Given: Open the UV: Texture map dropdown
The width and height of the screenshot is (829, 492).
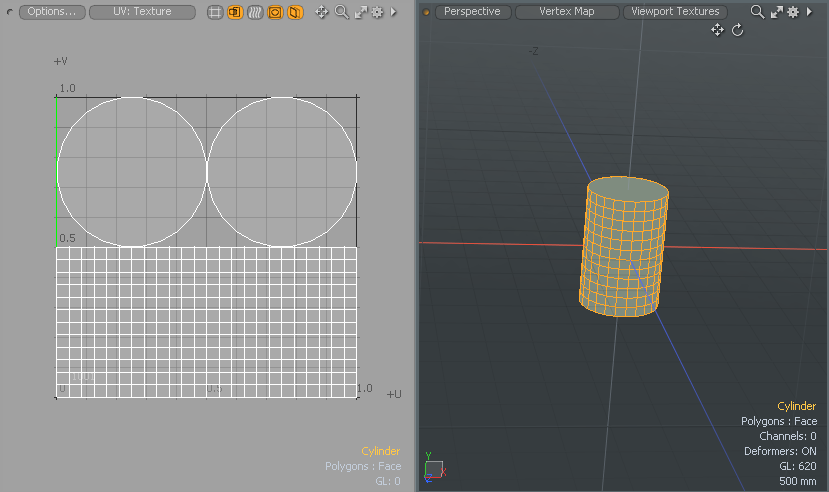Looking at the screenshot, I should click(x=142, y=12).
